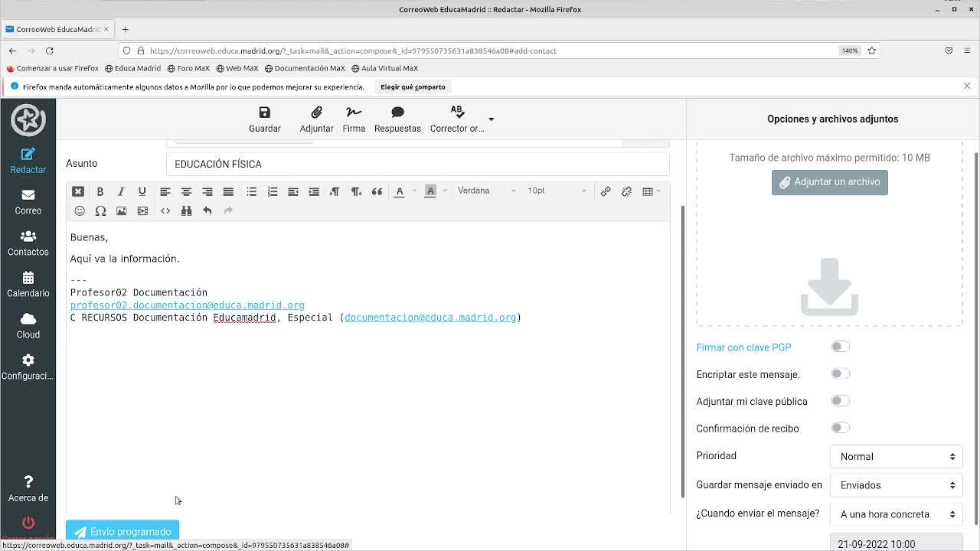Open Respuestas canned responses
980x551 pixels.
[x=397, y=119]
